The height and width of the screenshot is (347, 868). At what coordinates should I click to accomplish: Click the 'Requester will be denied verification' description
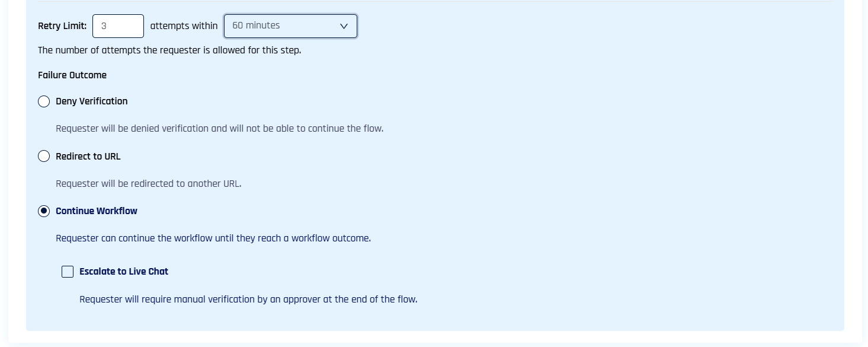pyautogui.click(x=219, y=129)
